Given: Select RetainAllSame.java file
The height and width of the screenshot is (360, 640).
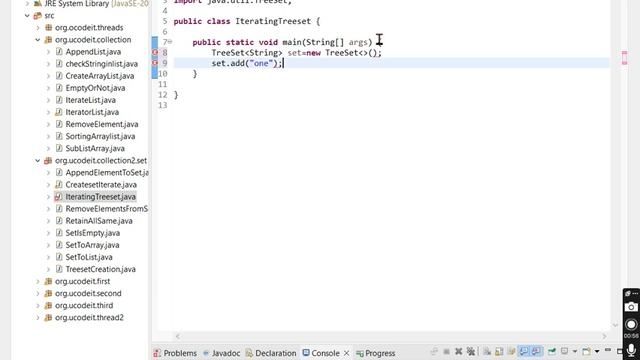Looking at the screenshot, I should click(99, 221).
